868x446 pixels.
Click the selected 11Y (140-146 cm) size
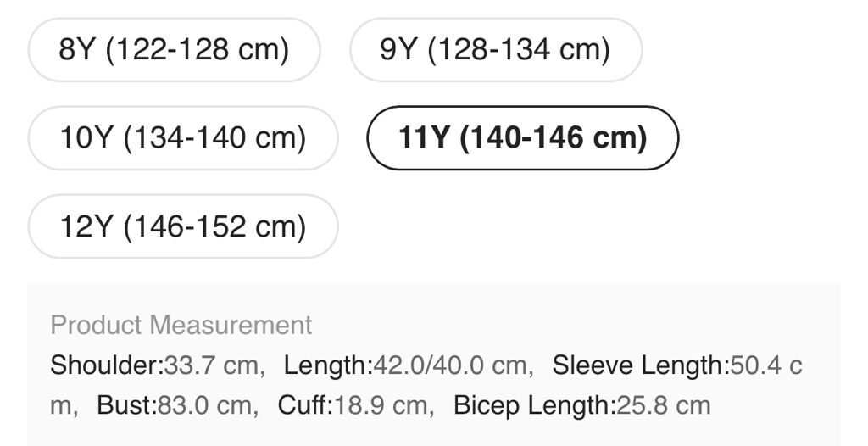tap(522, 138)
